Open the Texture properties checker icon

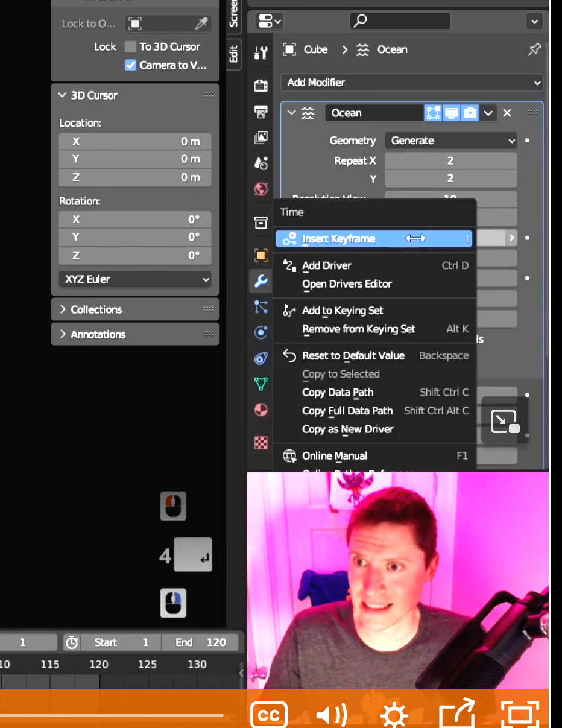pyautogui.click(x=260, y=443)
